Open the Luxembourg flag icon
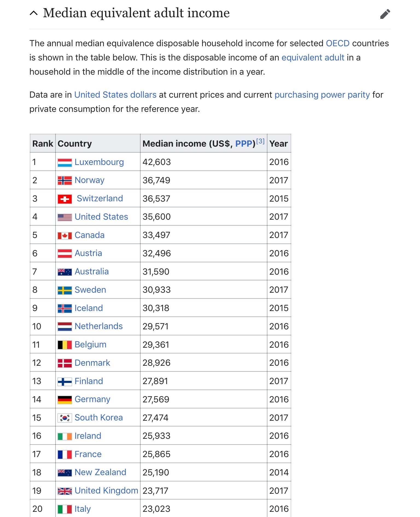The height and width of the screenshot is (517, 420). 65,162
